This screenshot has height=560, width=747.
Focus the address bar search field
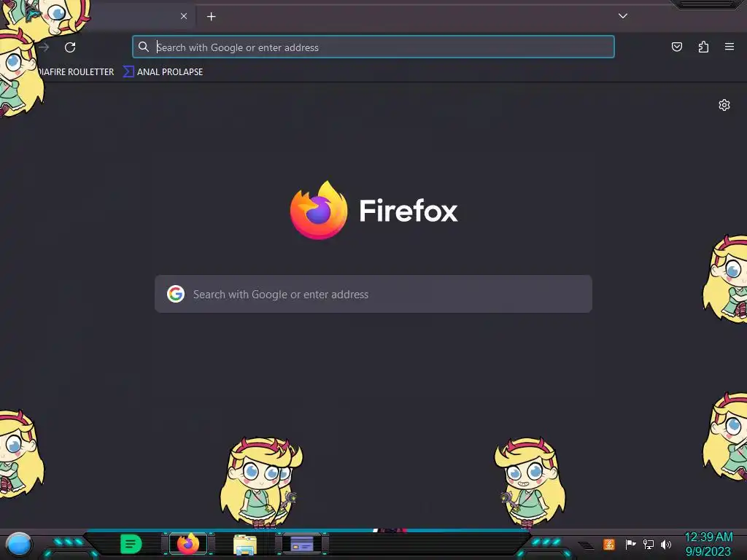[x=373, y=47]
